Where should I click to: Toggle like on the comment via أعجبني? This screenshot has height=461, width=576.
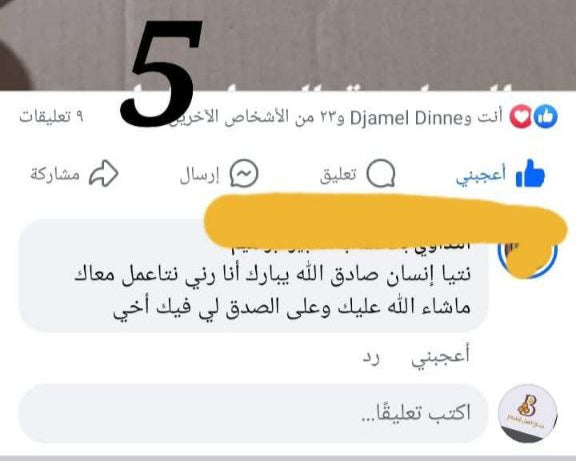pos(440,357)
